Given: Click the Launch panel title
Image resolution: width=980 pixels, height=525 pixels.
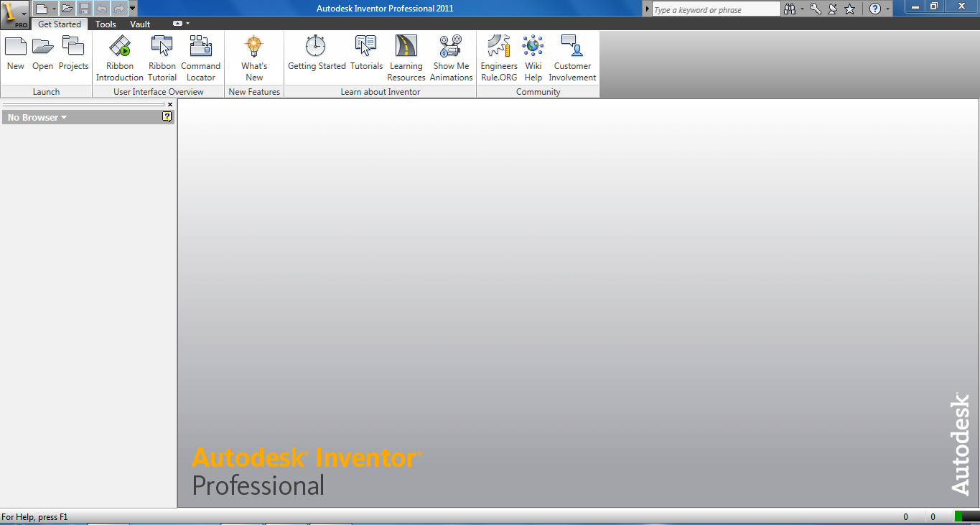Looking at the screenshot, I should coord(47,92).
